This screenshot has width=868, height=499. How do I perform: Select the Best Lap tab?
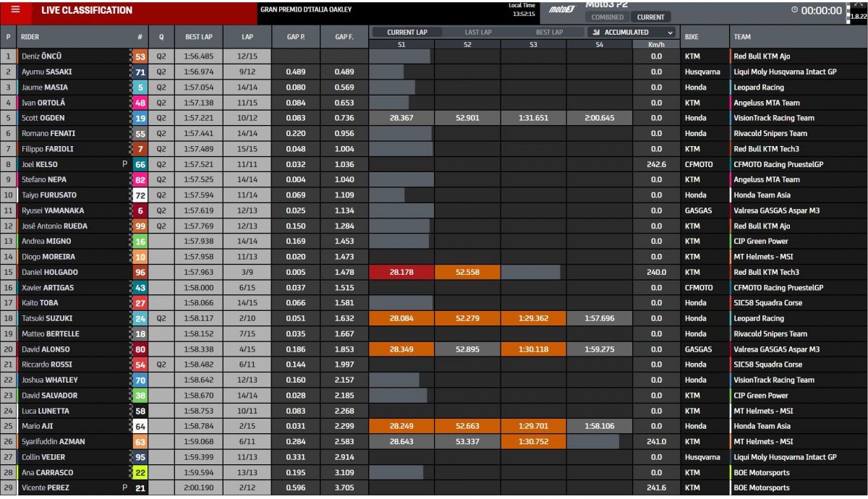(x=549, y=33)
